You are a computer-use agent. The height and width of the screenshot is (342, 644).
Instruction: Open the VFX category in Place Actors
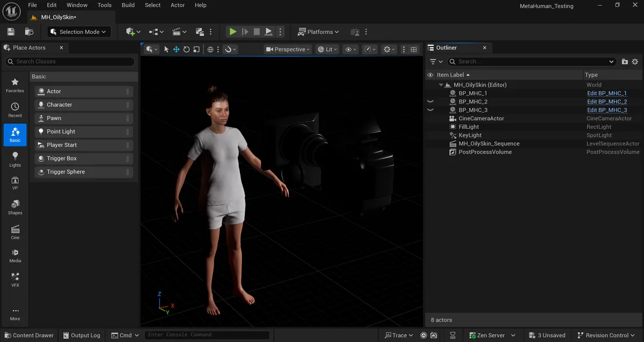[x=15, y=280]
